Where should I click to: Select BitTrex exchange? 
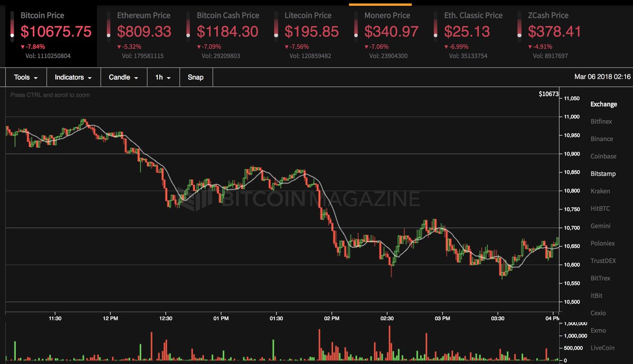tap(600, 278)
